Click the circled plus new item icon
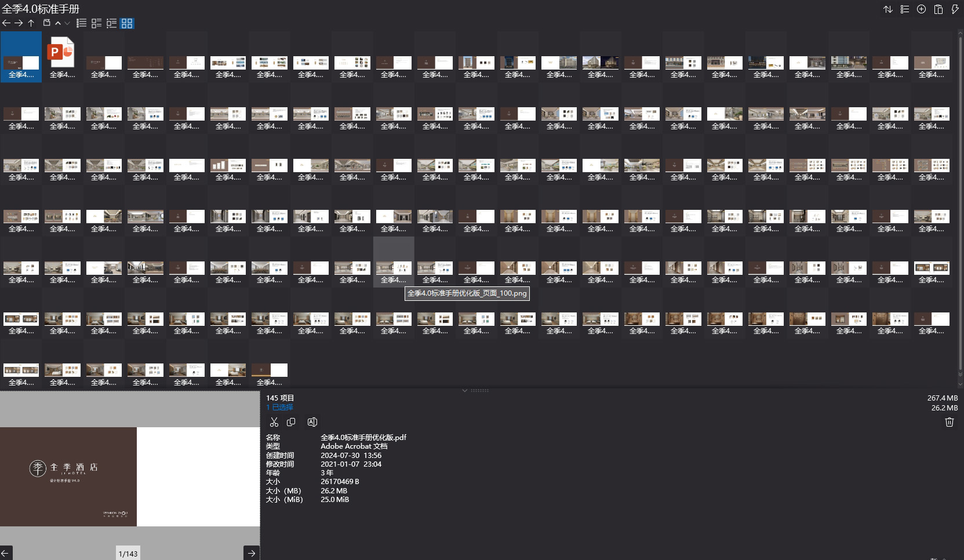The width and height of the screenshot is (964, 560). click(x=921, y=9)
